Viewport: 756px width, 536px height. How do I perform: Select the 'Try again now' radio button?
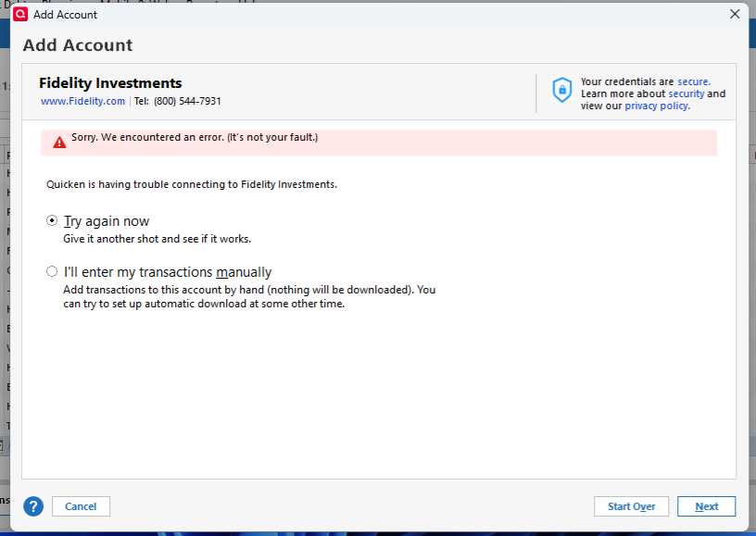tap(52, 220)
